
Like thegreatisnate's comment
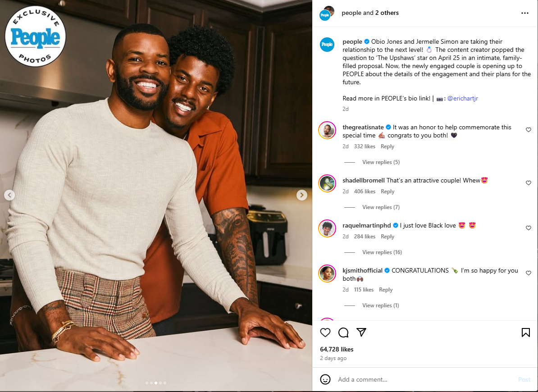tap(529, 130)
